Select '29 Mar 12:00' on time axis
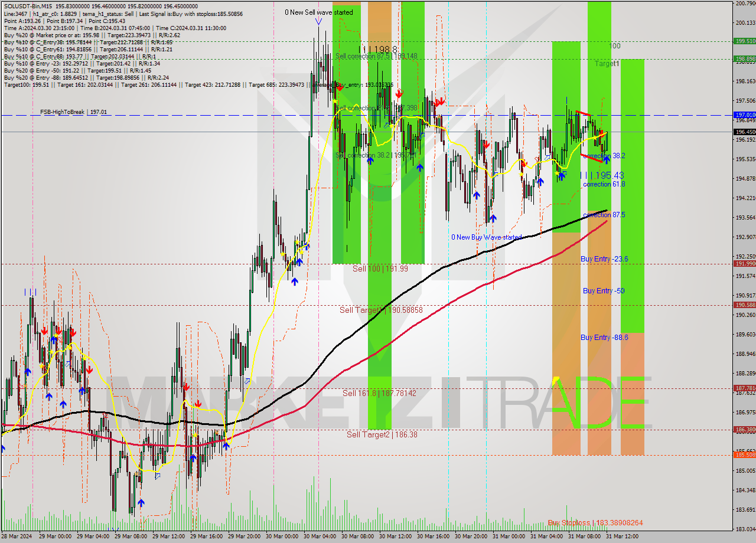Image resolution: width=756 pixels, height=543 pixels. [169, 537]
